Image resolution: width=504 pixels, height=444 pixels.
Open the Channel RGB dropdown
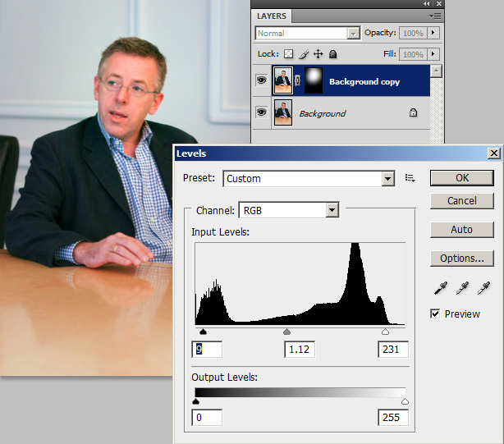(332, 210)
